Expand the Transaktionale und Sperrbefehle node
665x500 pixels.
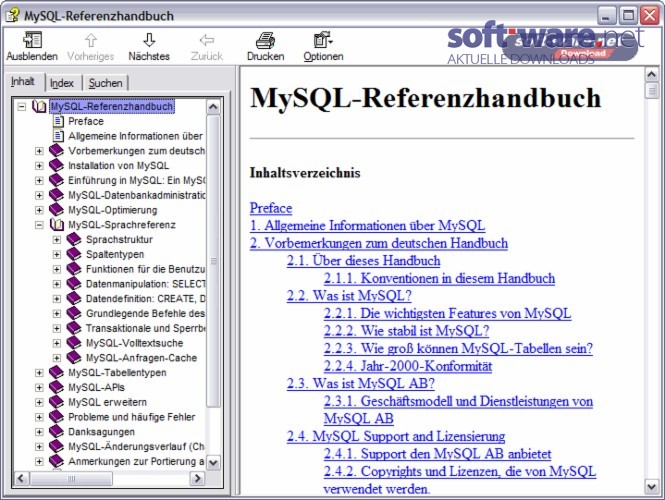(x=56, y=329)
